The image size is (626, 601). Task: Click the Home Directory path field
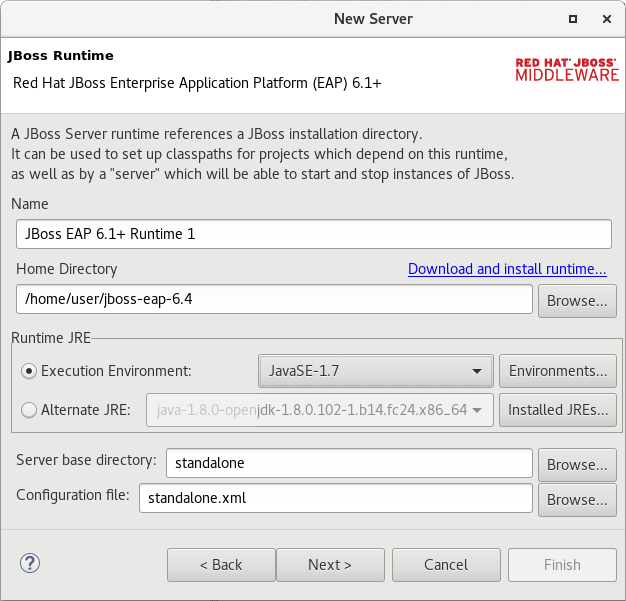pyautogui.click(x=274, y=299)
